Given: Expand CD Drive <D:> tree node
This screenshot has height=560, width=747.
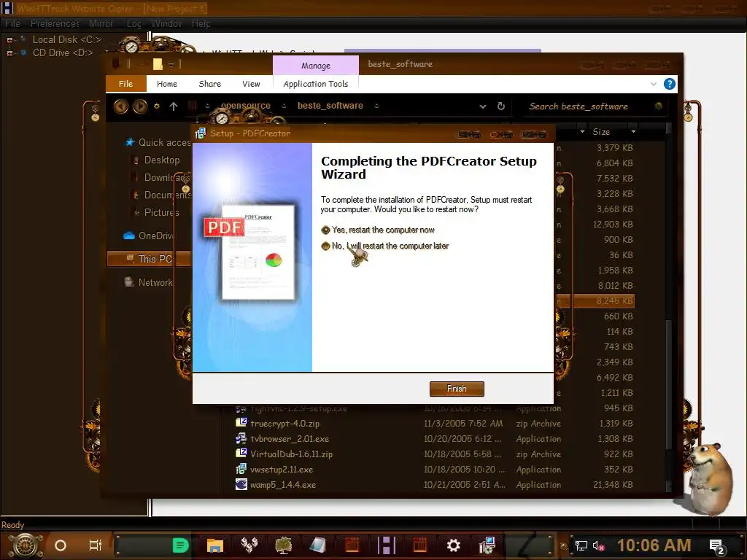Looking at the screenshot, I should (9, 52).
